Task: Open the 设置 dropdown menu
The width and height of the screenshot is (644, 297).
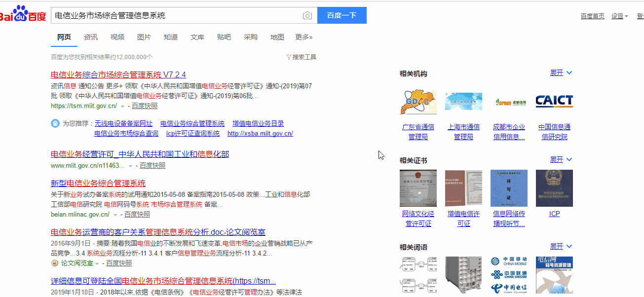Action: coord(620,16)
